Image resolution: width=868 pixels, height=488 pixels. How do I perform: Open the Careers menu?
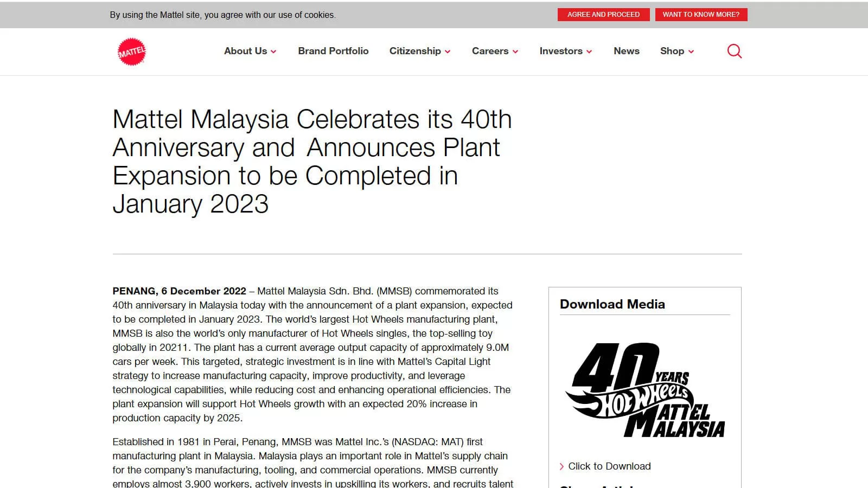(x=490, y=51)
